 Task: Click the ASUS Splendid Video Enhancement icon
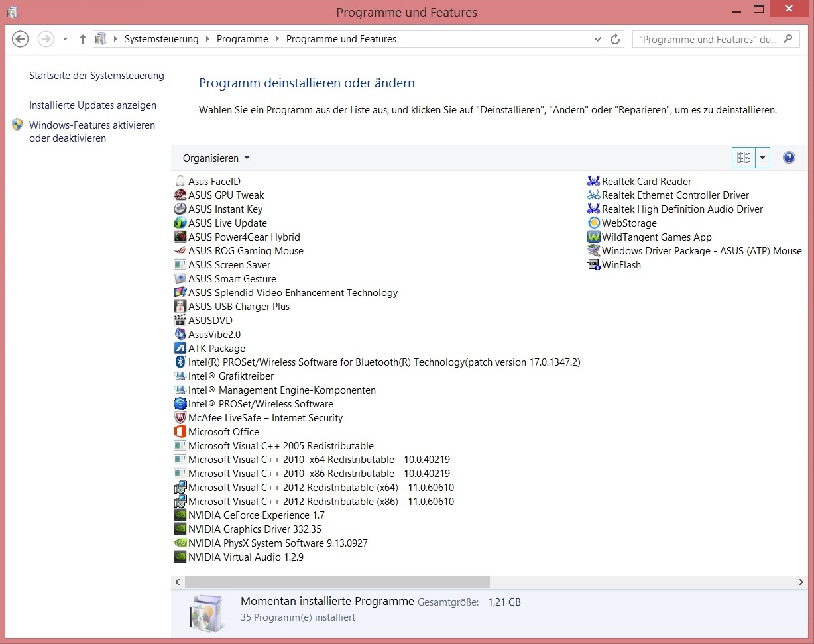click(180, 292)
